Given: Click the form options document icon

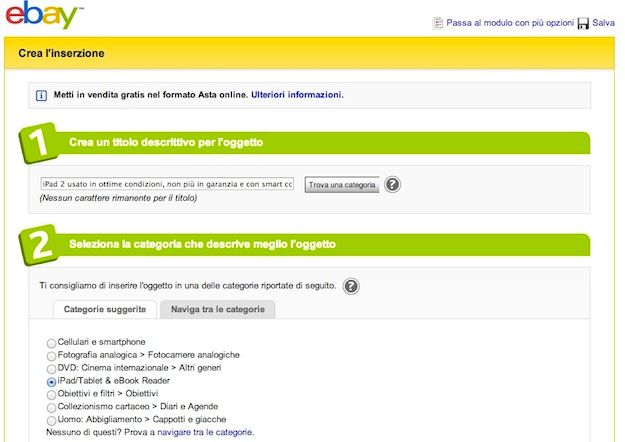Looking at the screenshot, I should [x=437, y=22].
